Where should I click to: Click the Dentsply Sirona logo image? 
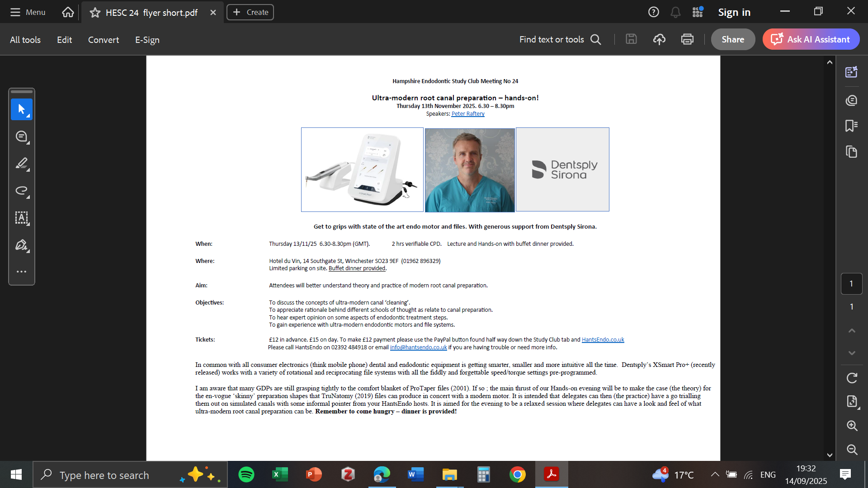tap(562, 169)
